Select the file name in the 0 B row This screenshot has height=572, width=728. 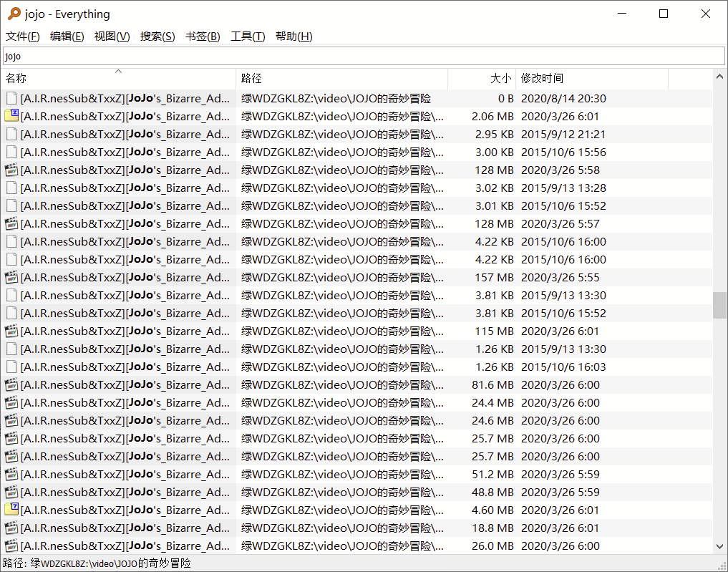(125, 98)
